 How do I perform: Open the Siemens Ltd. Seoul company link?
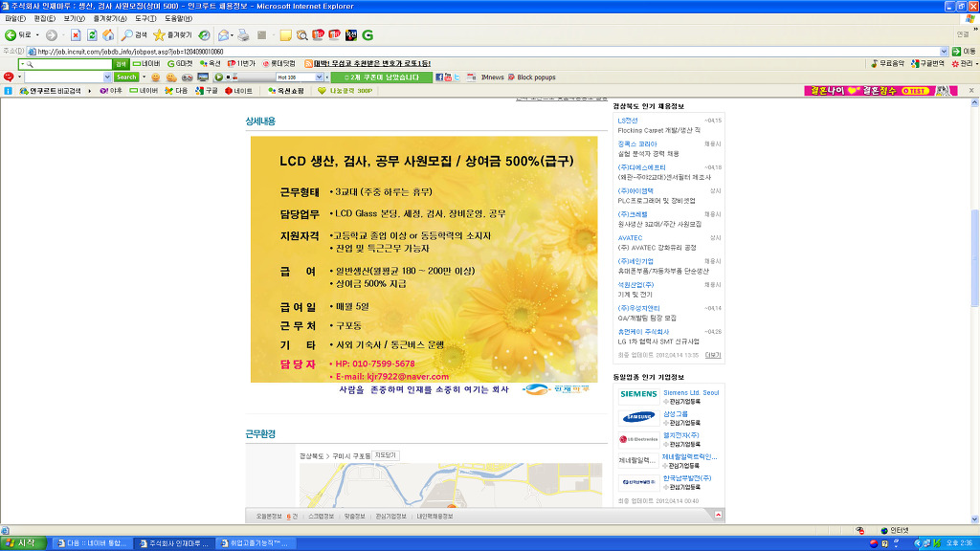(691, 393)
